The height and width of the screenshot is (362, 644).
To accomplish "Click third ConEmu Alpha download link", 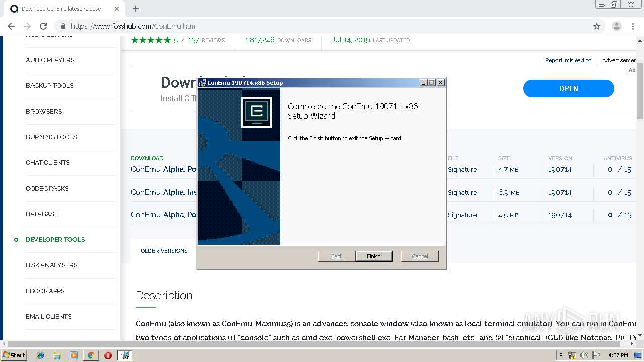I will point(164,215).
